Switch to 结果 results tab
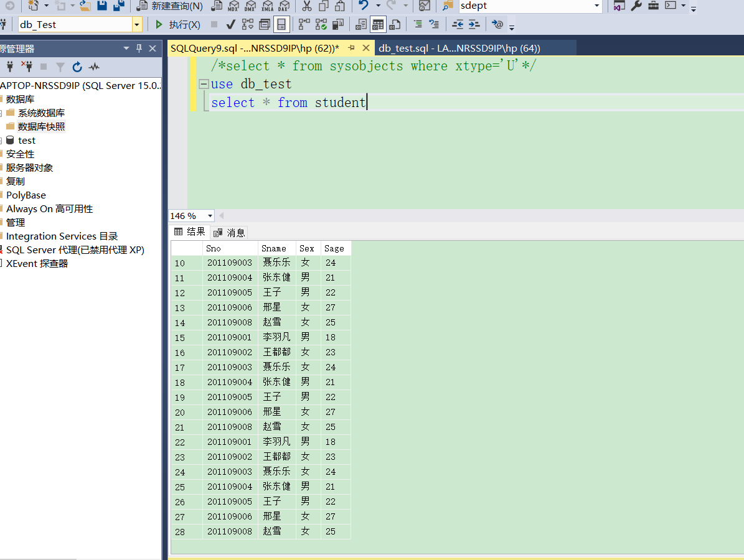 pos(190,232)
